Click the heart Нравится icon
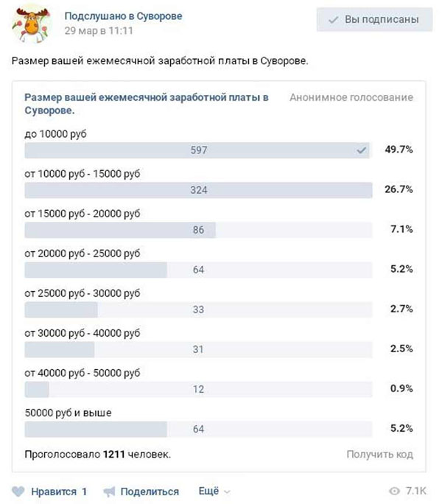 [x=18, y=491]
